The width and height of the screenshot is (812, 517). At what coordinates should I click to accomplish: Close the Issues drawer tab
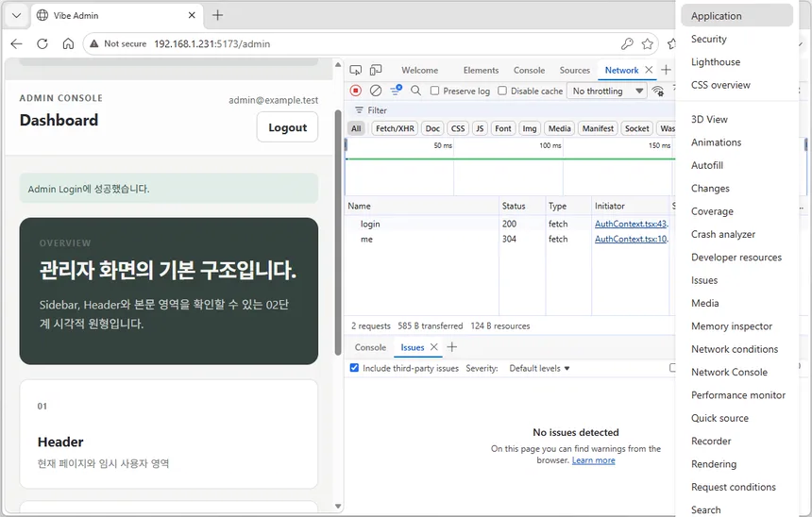point(434,347)
